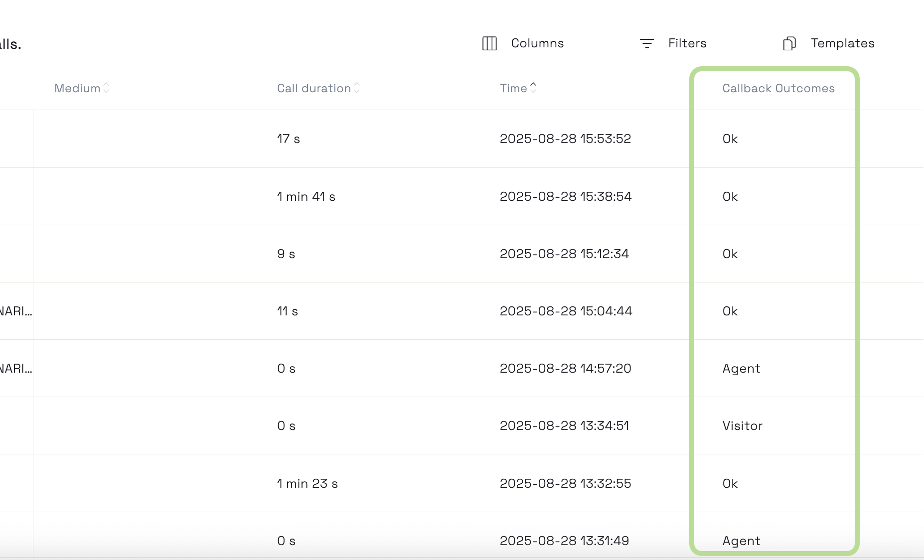Toggle the Time column sort arrow
The width and height of the screenshot is (924, 560).
click(533, 88)
